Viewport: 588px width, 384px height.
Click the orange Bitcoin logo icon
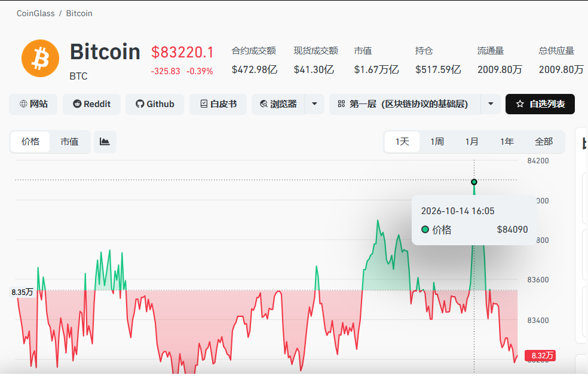click(41, 59)
